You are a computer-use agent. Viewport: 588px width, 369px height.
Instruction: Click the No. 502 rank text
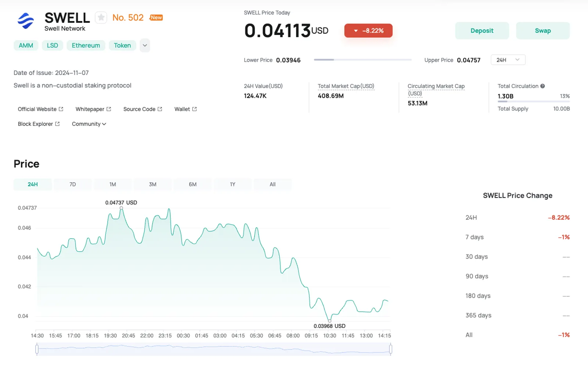coord(128,18)
